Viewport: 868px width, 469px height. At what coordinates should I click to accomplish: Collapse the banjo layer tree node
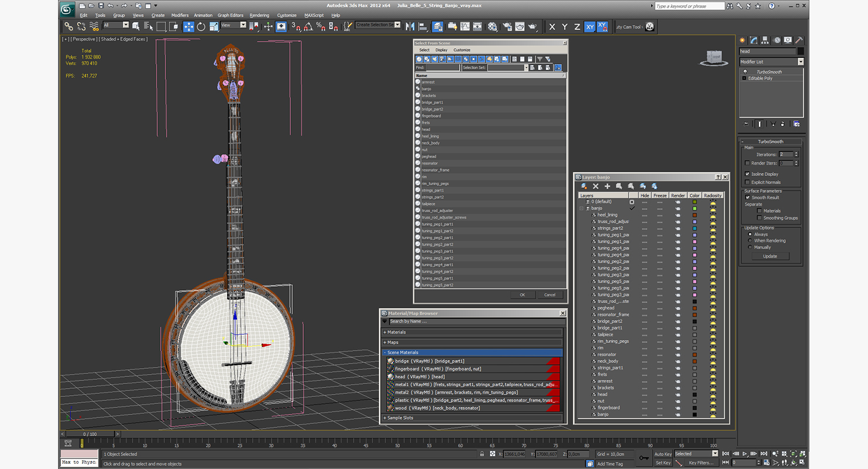coord(581,208)
